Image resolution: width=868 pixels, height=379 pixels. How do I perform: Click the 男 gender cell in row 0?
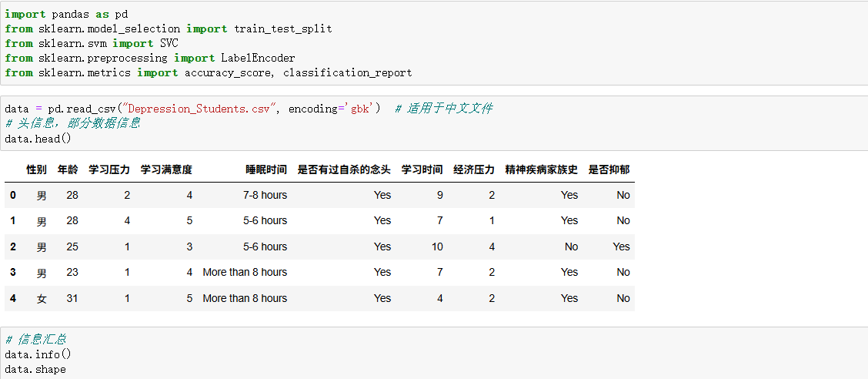pos(42,196)
